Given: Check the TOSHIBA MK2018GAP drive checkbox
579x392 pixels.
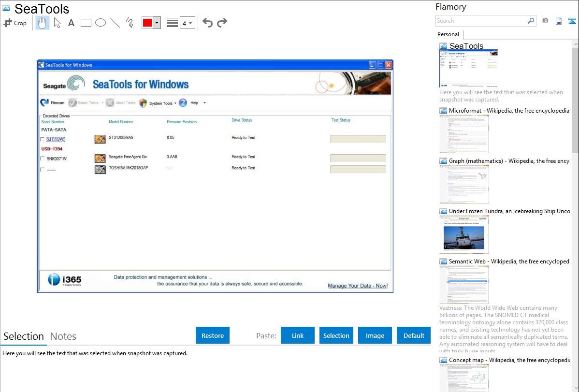Looking at the screenshot, I should click(43, 170).
